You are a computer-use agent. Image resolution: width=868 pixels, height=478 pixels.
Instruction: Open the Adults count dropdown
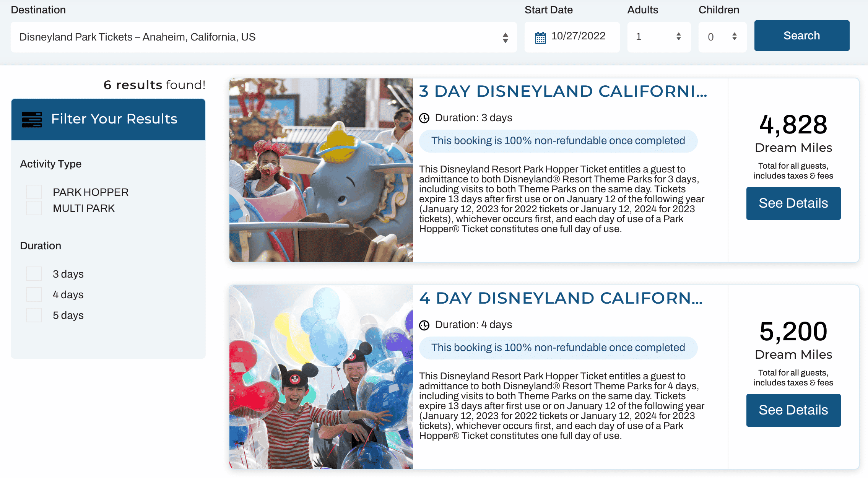click(x=658, y=37)
